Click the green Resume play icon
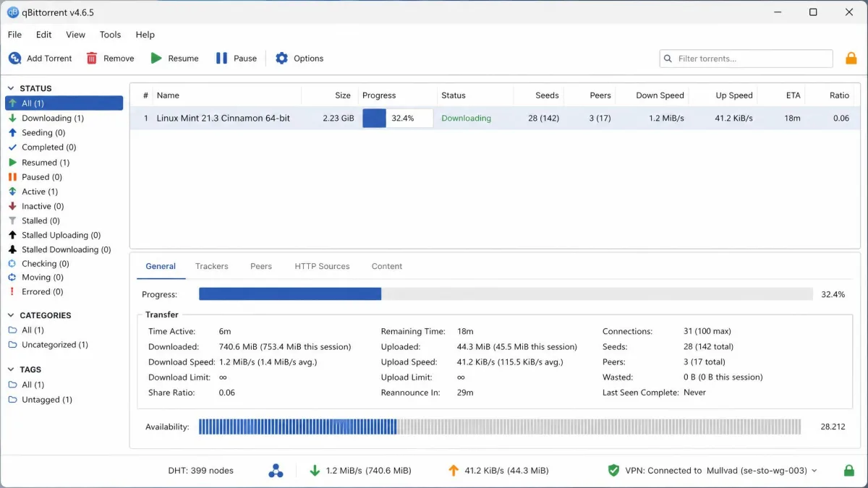The height and width of the screenshot is (488, 868). click(156, 59)
